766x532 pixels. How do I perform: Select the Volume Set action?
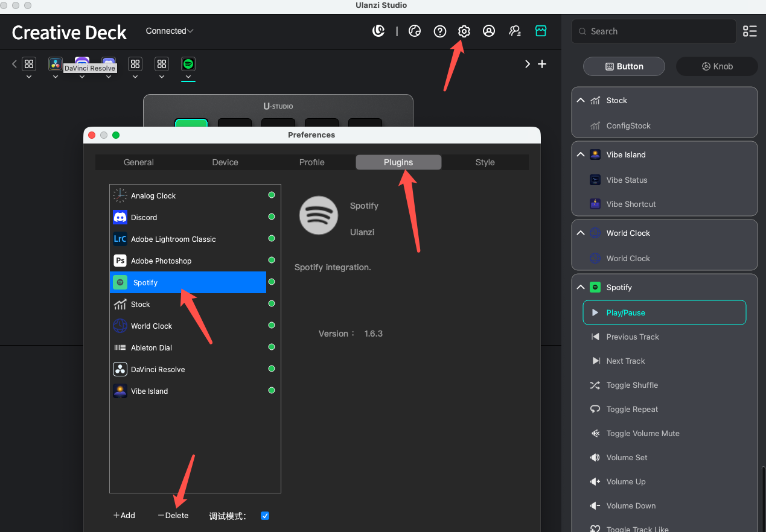(665, 457)
